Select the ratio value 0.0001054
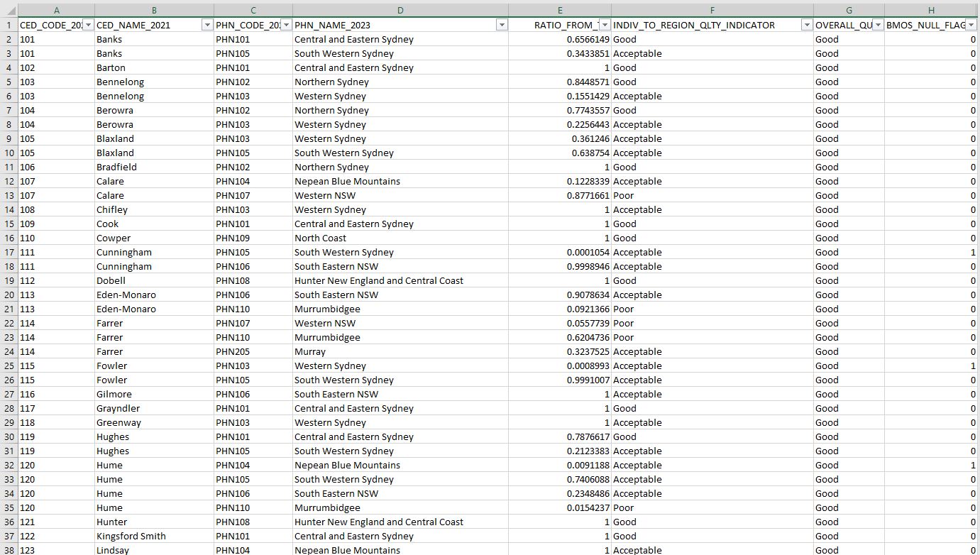Viewport: 980px width, 555px height. 560,252
